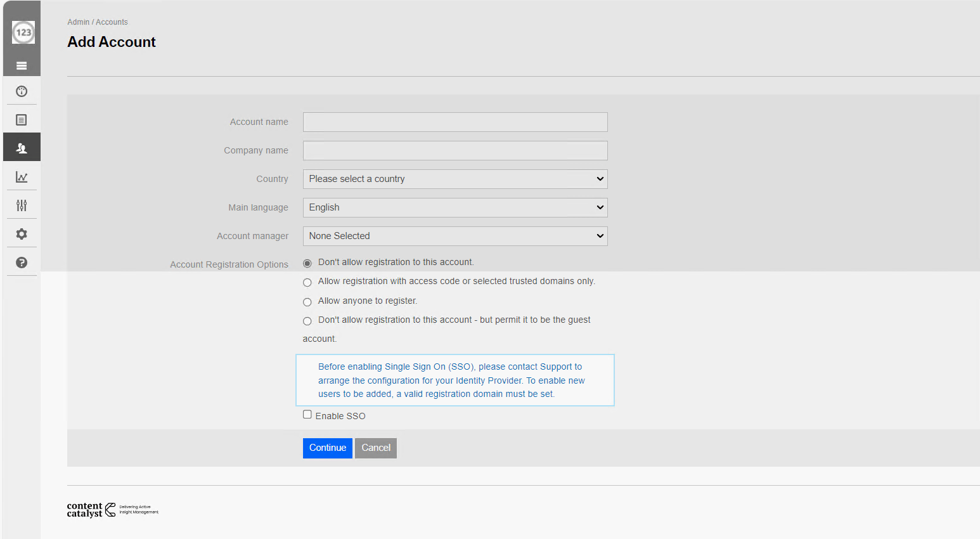980x539 pixels.
Task: Navigate to Accounts via the breadcrumb
Action: point(112,22)
